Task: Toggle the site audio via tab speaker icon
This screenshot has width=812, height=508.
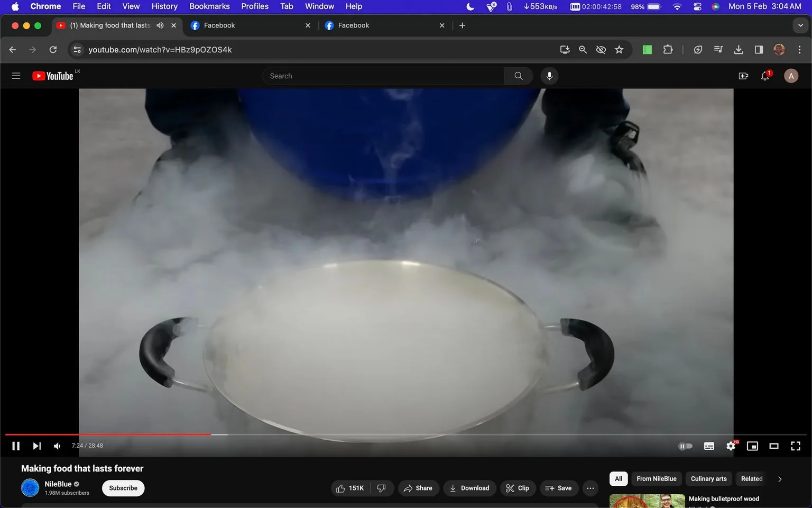Action: (160, 25)
